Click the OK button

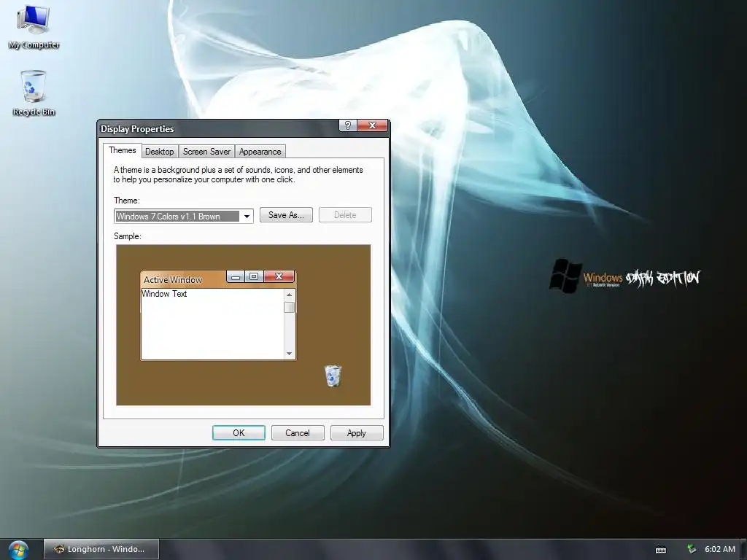click(x=239, y=433)
